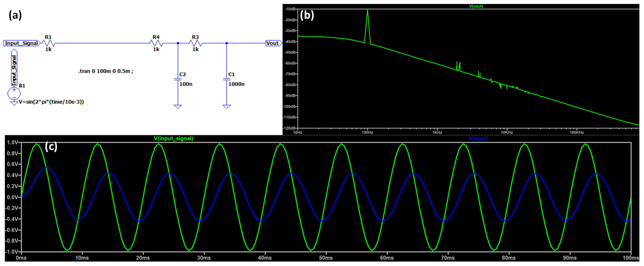The height and width of the screenshot is (266, 644).
Task: Select the R4 resistor symbol
Action: pos(156,43)
